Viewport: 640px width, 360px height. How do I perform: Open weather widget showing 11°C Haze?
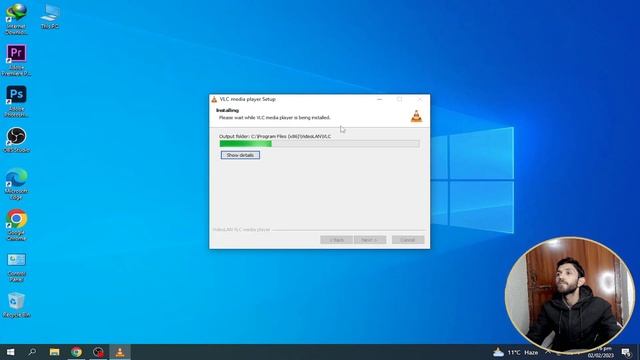(516, 352)
